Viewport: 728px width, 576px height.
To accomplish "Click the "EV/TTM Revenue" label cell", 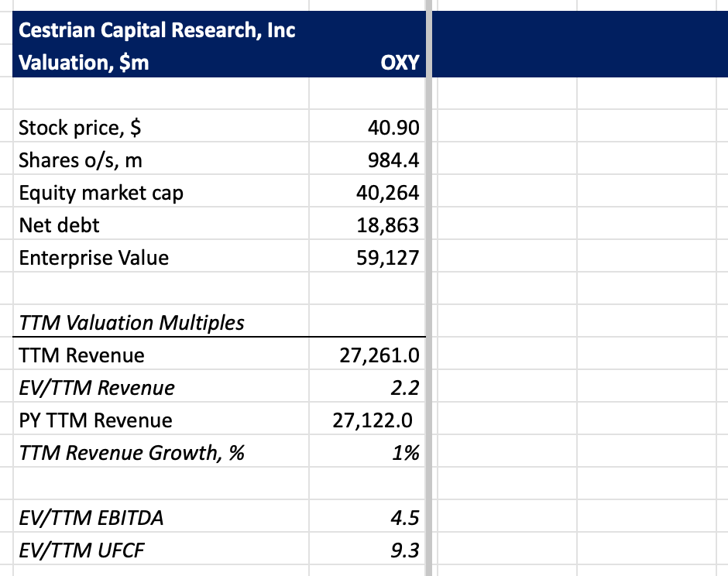I will point(97,388).
